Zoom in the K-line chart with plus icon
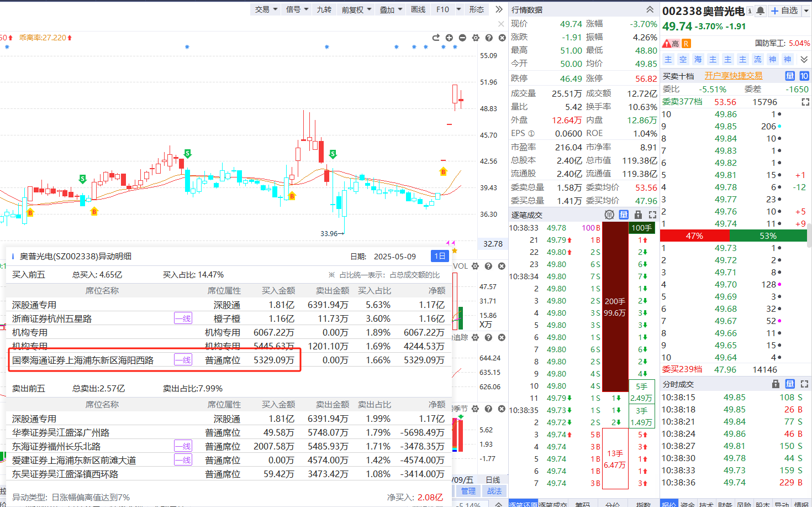This screenshot has height=507, width=812. coord(449,38)
